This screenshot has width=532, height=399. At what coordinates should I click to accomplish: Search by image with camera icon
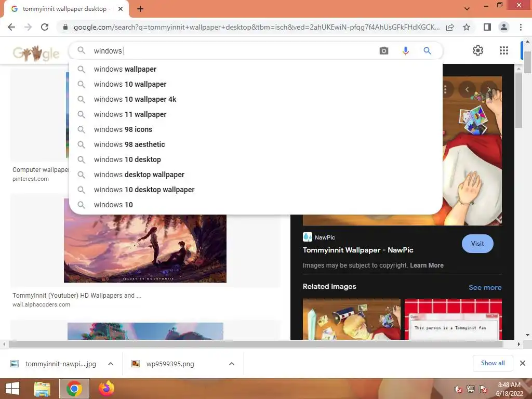pos(384,51)
